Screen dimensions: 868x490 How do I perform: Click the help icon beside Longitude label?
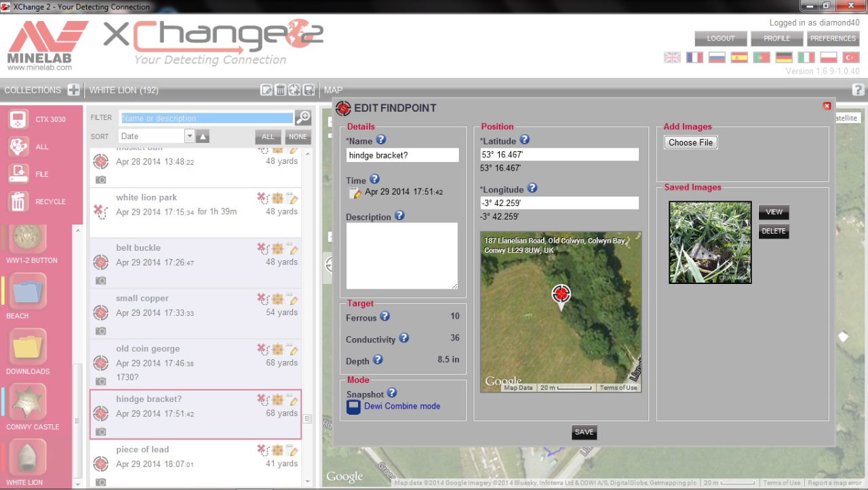pos(532,188)
